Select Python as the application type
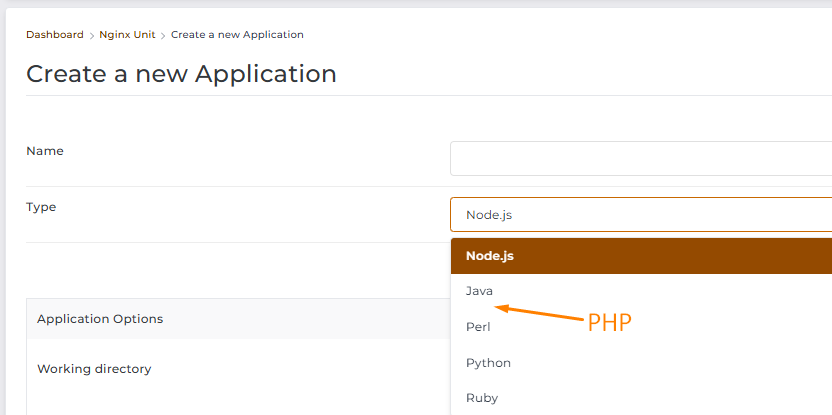This screenshot has height=415, width=832. pyautogui.click(x=488, y=363)
